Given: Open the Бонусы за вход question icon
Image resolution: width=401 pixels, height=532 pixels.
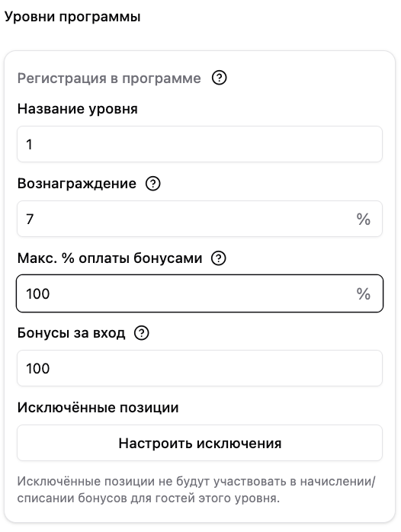Looking at the screenshot, I should [142, 333].
